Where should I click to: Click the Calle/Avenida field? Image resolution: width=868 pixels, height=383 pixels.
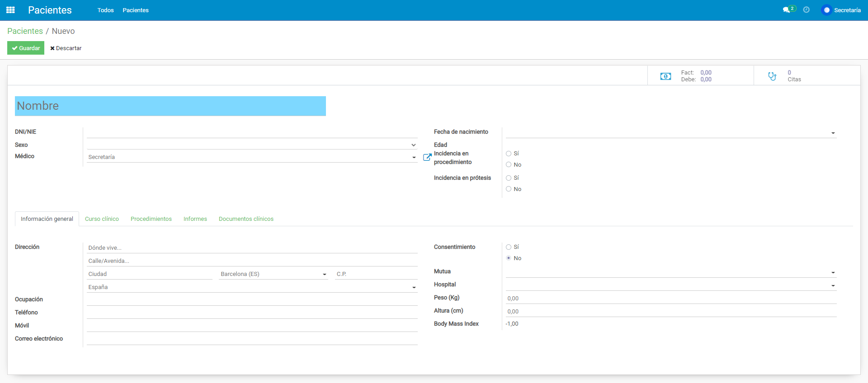[252, 261]
